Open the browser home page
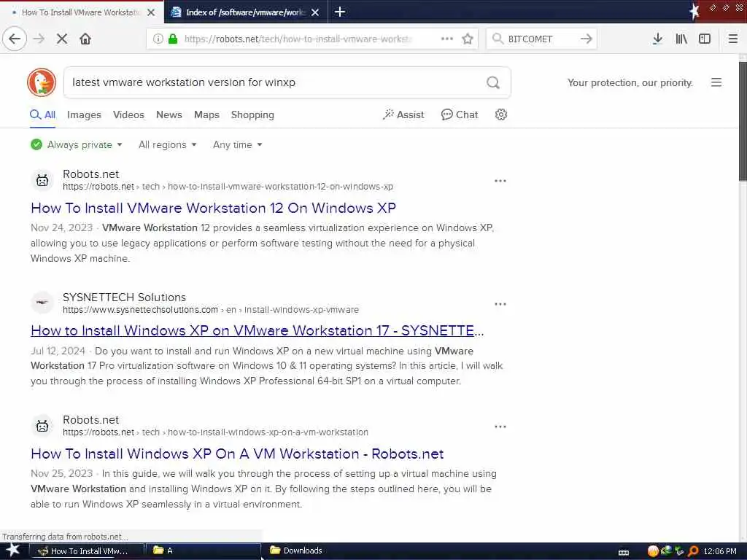The height and width of the screenshot is (560, 747). [x=85, y=39]
